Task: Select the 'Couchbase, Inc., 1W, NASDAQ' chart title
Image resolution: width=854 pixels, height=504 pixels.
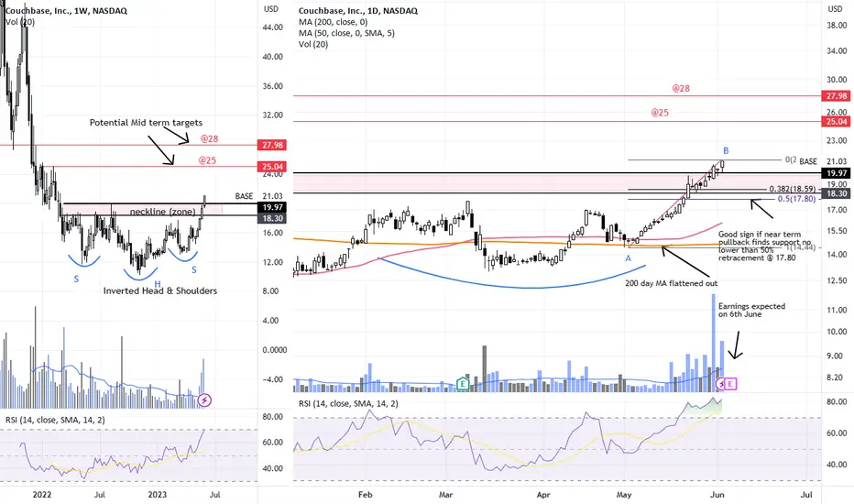Action: 66,10
